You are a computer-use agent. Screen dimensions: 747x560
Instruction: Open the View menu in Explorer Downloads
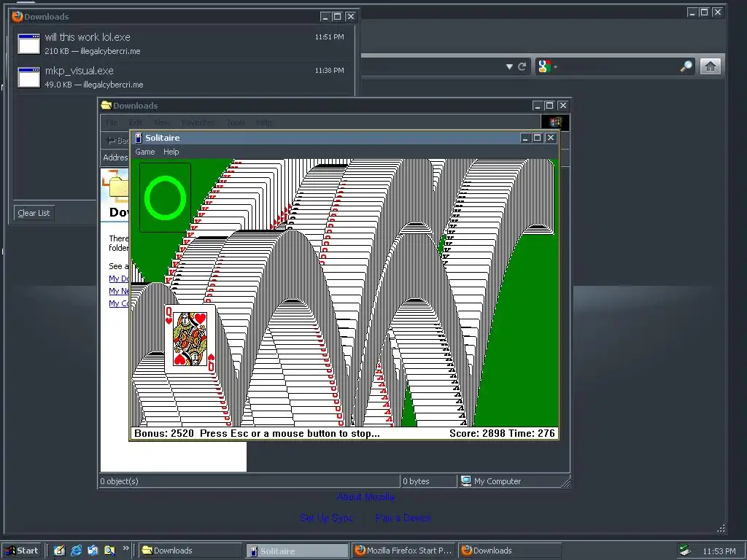tap(162, 122)
